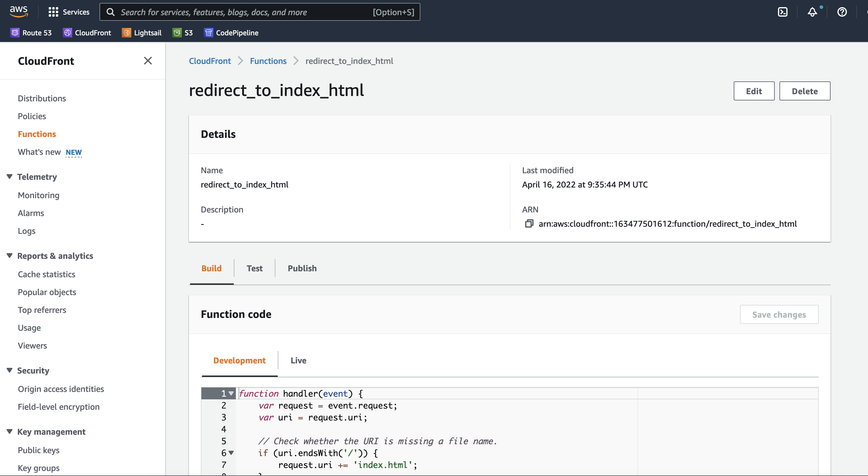Open Top referrers report

(x=42, y=310)
